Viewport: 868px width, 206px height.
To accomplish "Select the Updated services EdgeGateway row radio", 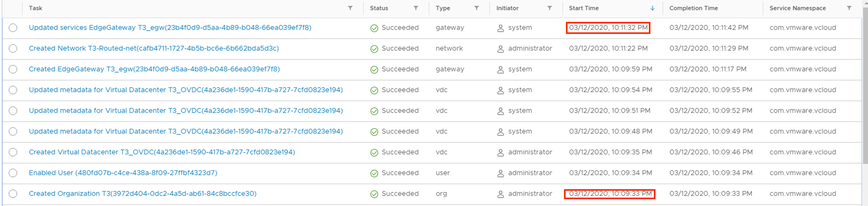I will 13,28.
